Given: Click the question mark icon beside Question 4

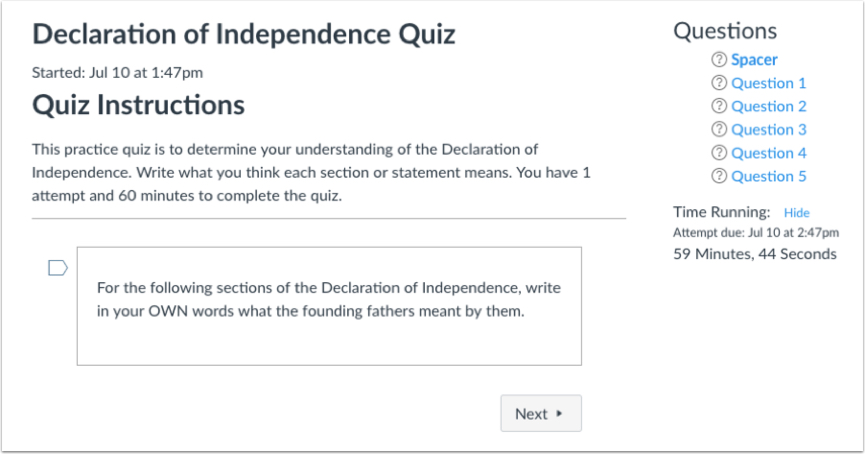Looking at the screenshot, I should (719, 153).
